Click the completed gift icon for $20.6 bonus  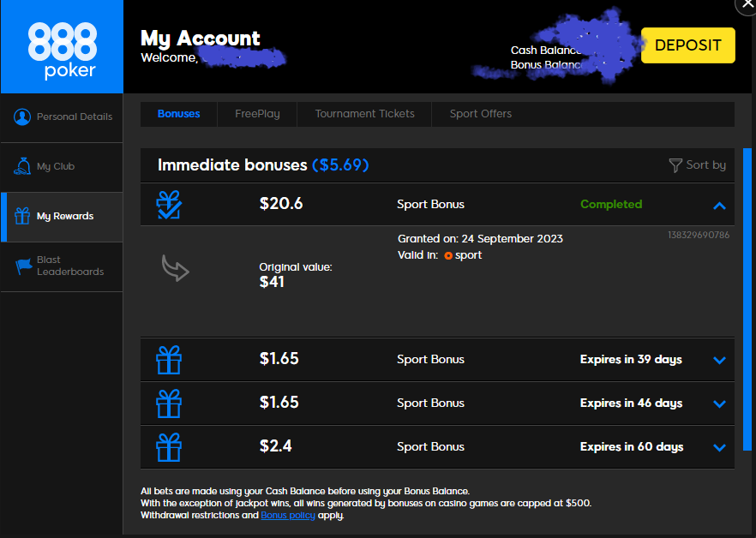click(x=169, y=205)
